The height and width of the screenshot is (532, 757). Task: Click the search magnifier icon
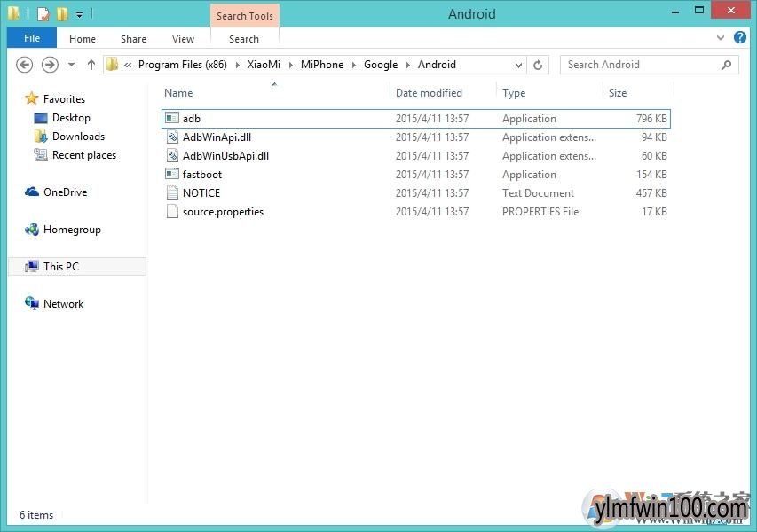click(727, 65)
